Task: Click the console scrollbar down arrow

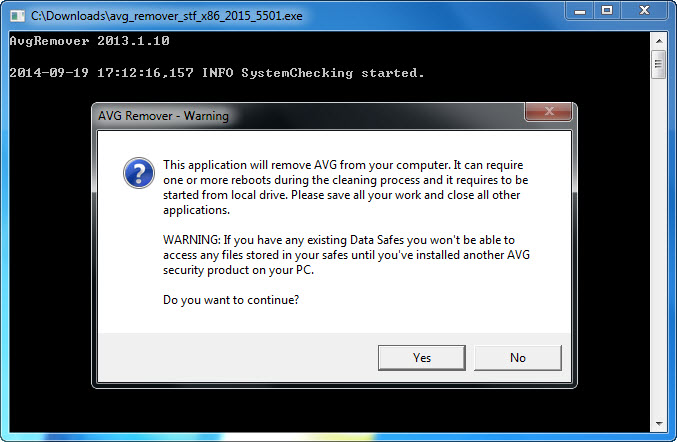Action: 659,423
